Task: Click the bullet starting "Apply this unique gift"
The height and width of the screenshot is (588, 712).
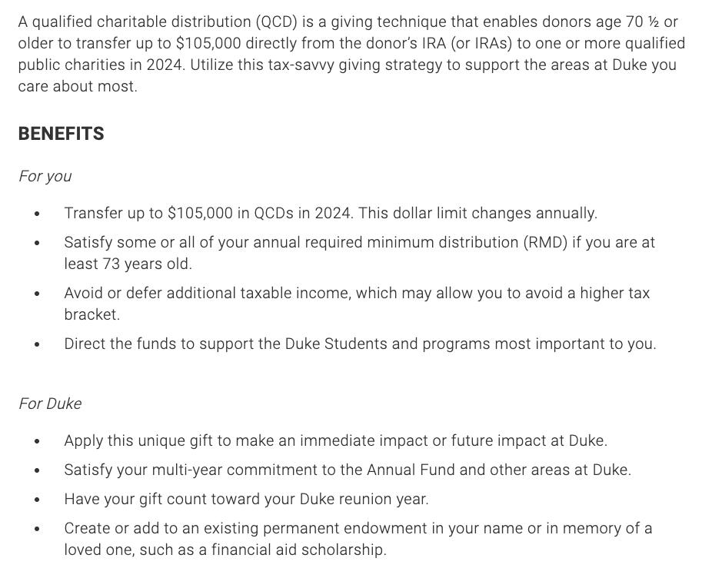Action: click(335, 440)
